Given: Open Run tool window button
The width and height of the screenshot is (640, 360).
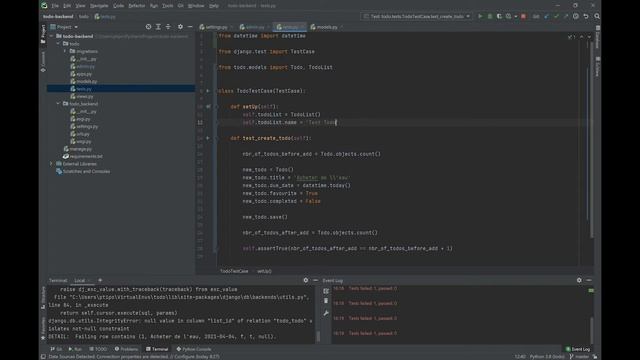Looking at the screenshot, I should 75,349.
